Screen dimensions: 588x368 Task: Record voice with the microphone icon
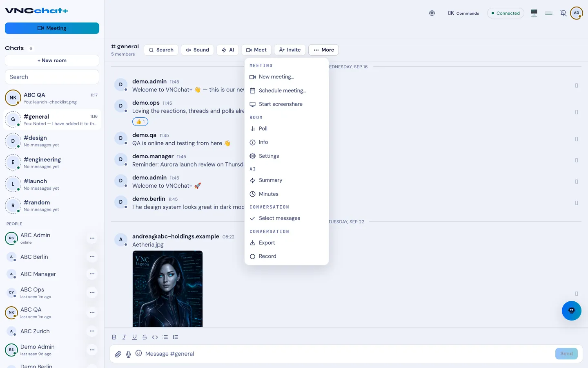click(128, 354)
